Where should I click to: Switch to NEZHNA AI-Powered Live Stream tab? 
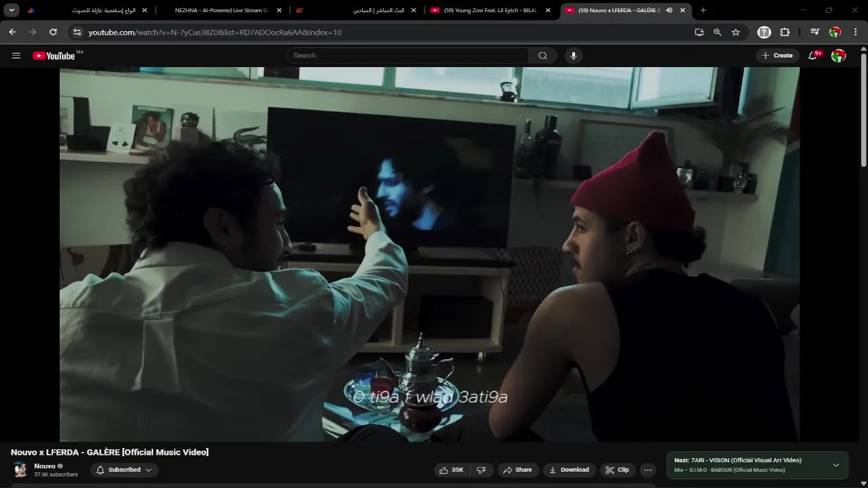point(220,10)
